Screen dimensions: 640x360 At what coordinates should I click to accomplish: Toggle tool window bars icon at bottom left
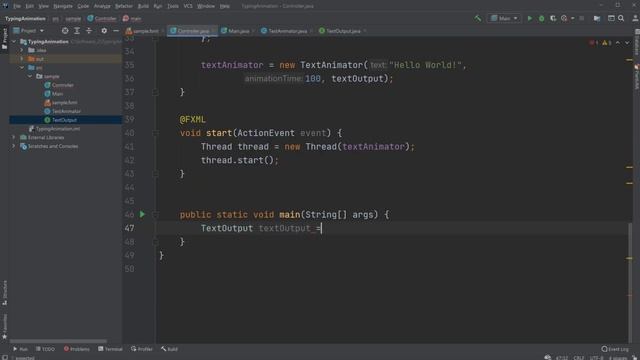(x=4, y=358)
